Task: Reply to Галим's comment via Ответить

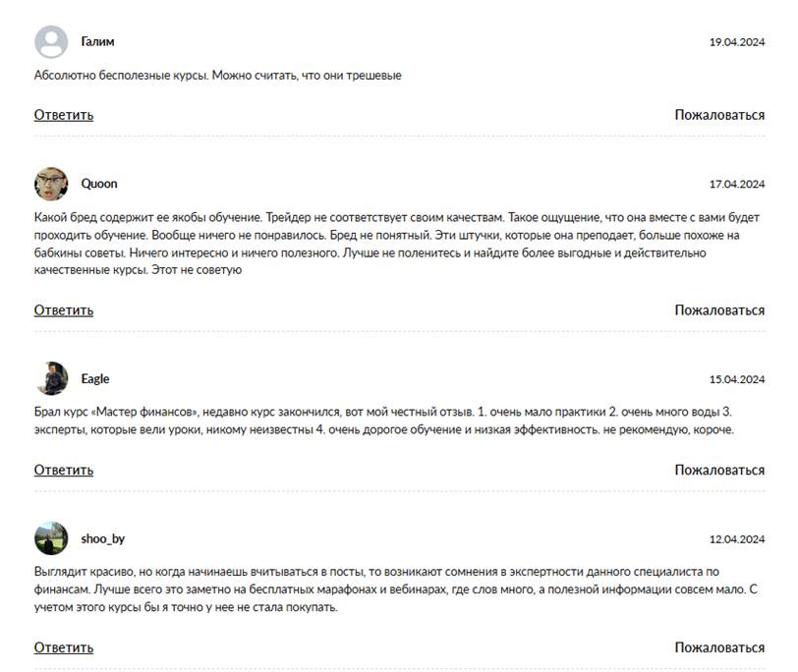Action: tap(64, 115)
